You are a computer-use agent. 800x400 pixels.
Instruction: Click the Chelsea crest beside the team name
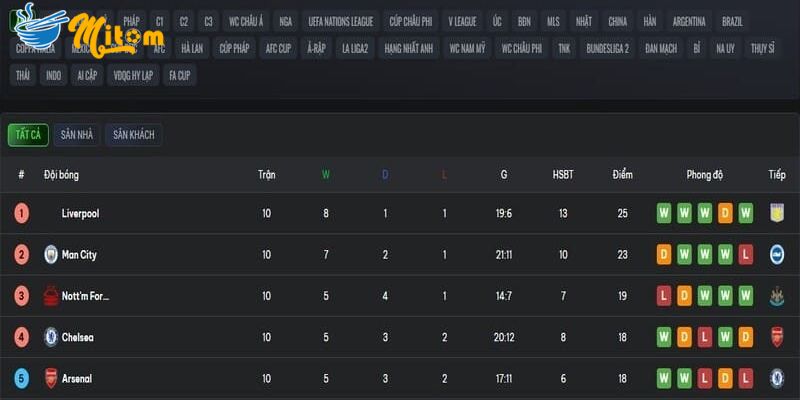pyautogui.click(x=51, y=338)
